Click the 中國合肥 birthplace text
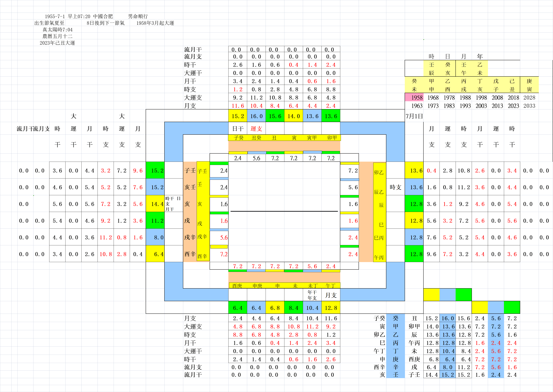This screenshot has width=553, height=392. [103, 16]
